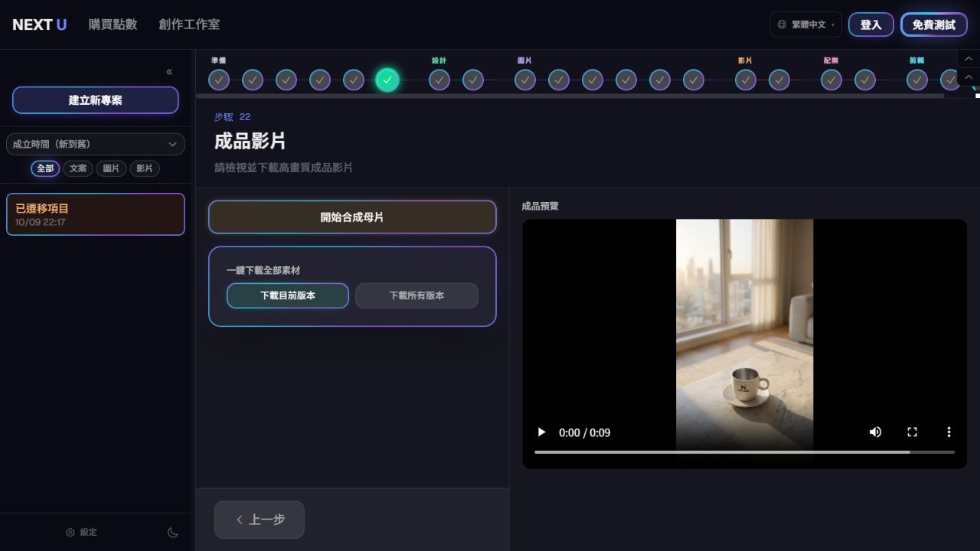
Task: Click the NEXT U logo
Action: point(40,24)
